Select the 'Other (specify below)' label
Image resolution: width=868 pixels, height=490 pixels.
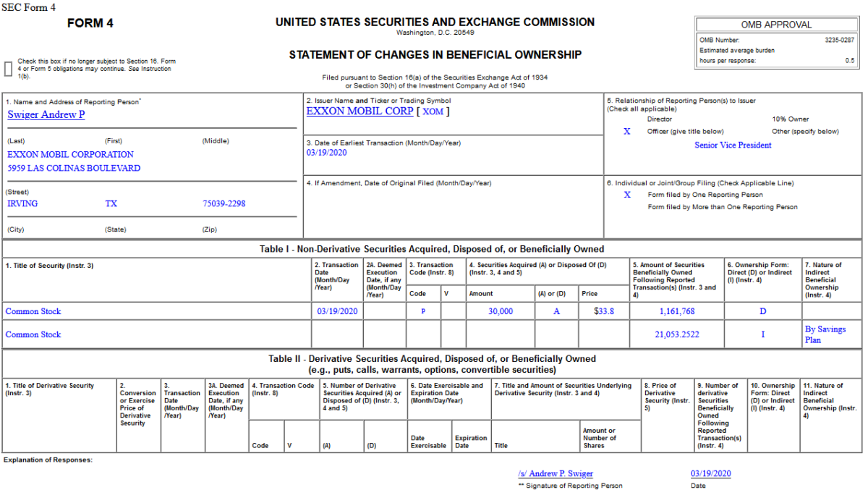pyautogui.click(x=805, y=131)
